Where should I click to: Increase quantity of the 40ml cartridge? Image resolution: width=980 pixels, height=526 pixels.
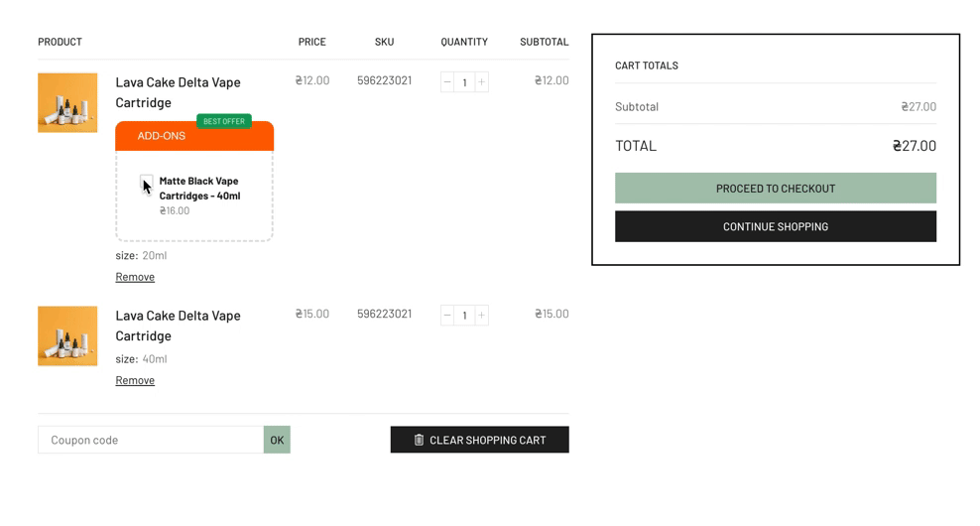click(481, 316)
